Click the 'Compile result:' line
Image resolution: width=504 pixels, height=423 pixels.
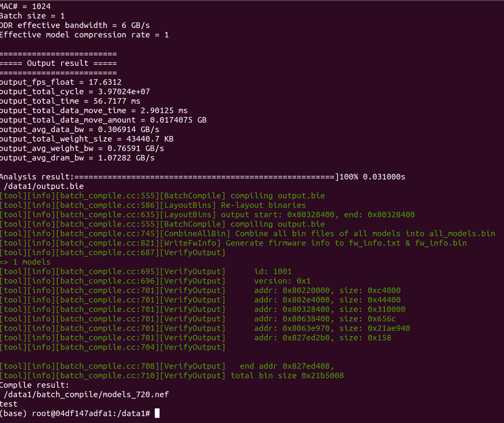tap(34, 385)
